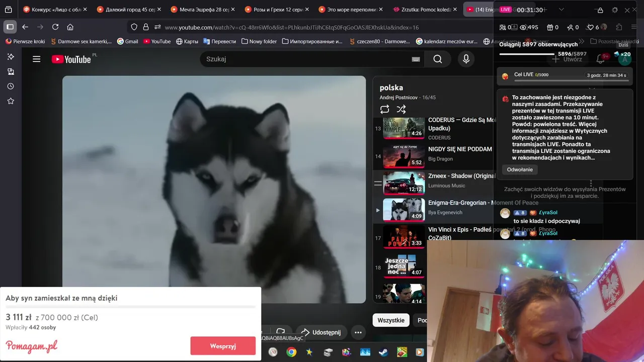
Task: Click Odwołanie appeal button
Action: (520, 169)
